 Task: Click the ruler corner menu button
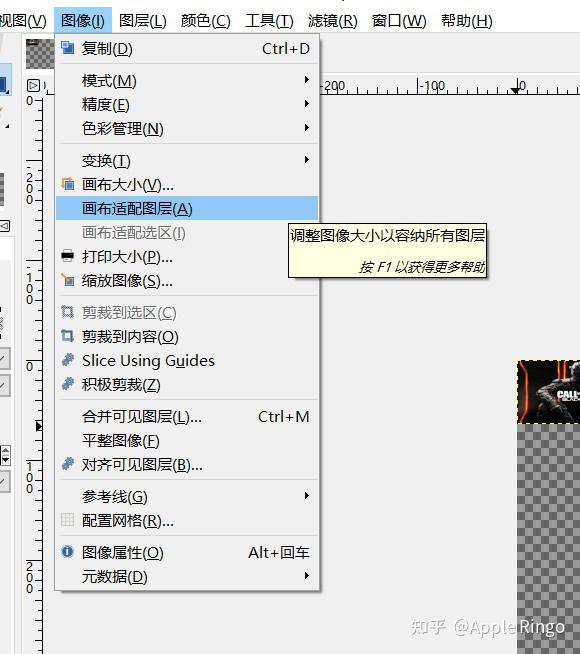click(33, 86)
